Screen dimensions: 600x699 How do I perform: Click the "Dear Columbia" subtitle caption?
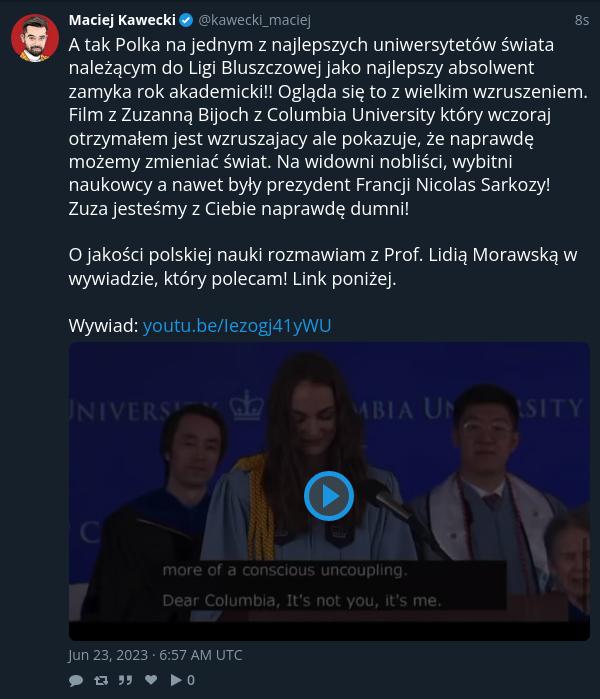coord(302,600)
